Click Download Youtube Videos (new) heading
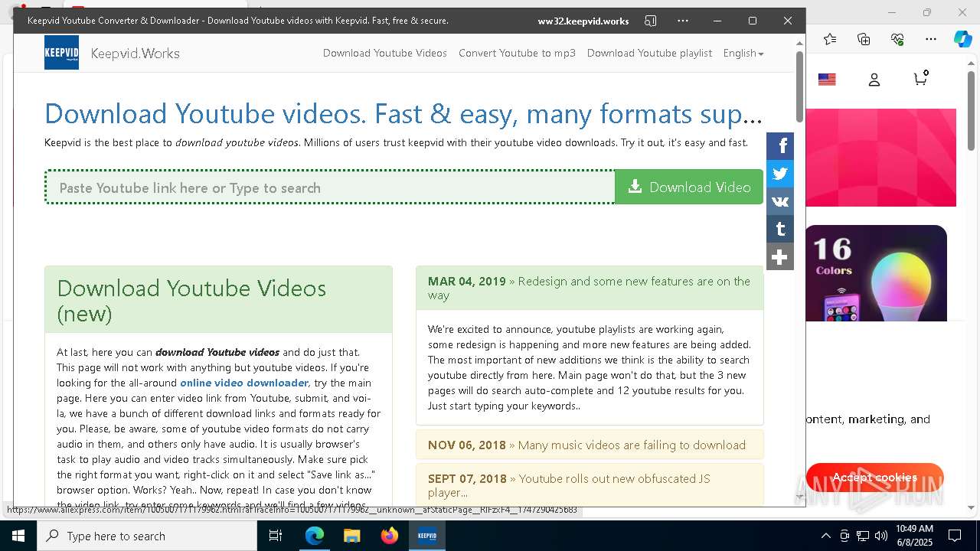980x551 pixels. coord(191,301)
